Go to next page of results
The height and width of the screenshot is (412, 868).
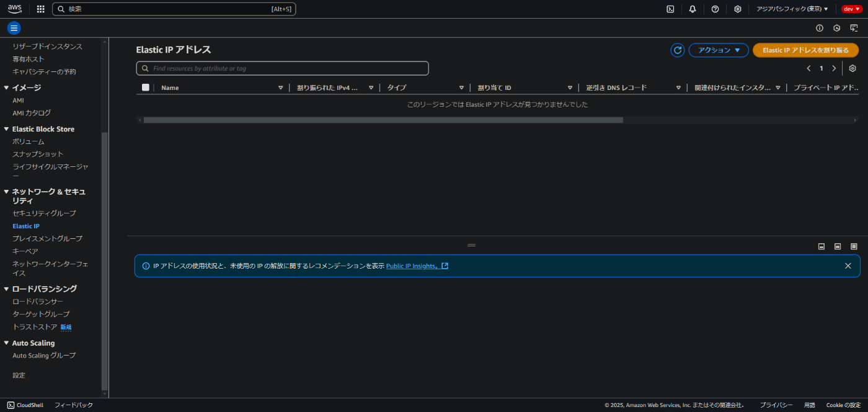click(x=834, y=68)
